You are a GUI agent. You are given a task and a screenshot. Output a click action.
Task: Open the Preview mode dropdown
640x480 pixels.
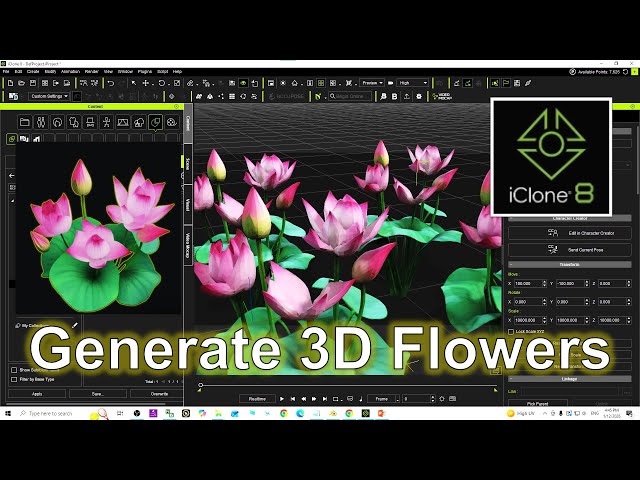(x=372, y=83)
